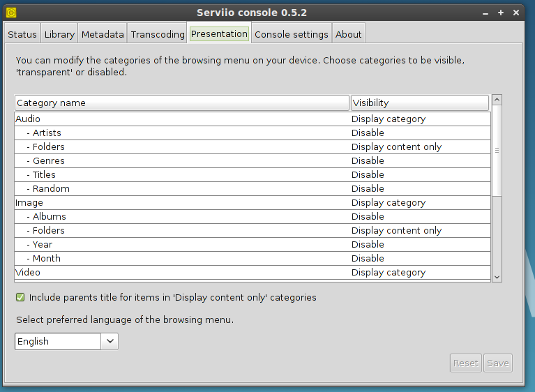
Task: Change Image visibility 'Display category' cell
Action: pyautogui.click(x=421, y=203)
